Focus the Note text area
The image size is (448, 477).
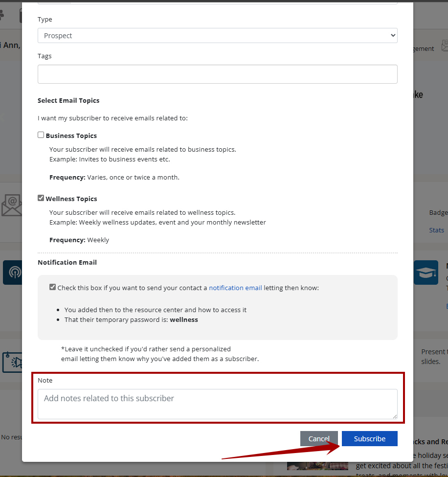[x=217, y=404]
